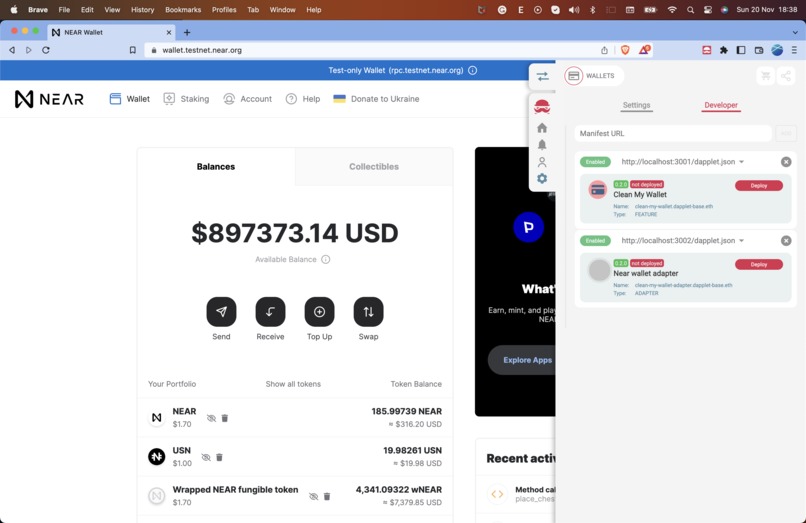Open notifications bell in overlay sidebar
The height and width of the screenshot is (523, 806).
pos(542,145)
